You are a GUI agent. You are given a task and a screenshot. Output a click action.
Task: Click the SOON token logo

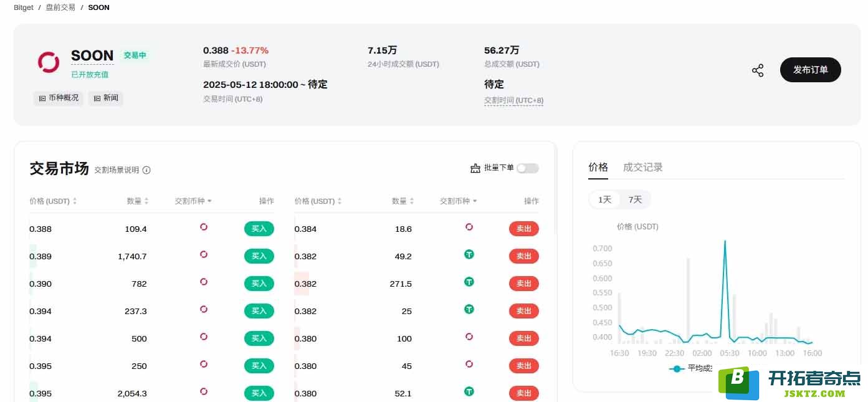pos(49,62)
